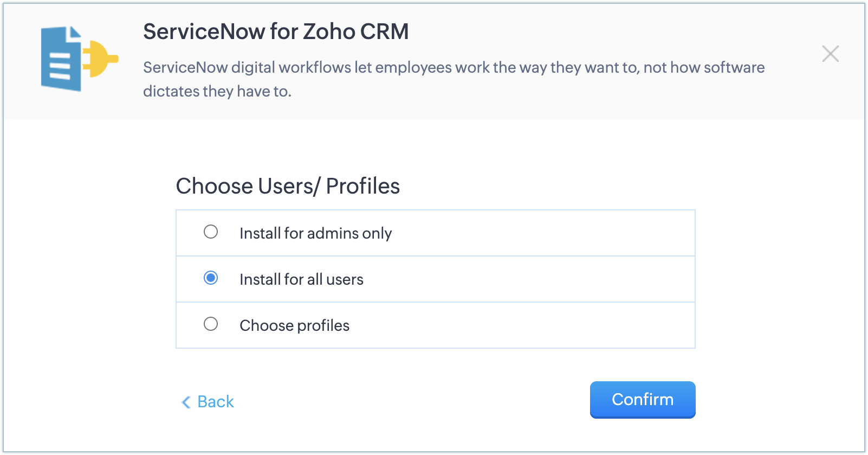Click the "ServiceNow for Zoho CRM" title
This screenshot has width=868, height=455.
tap(276, 31)
